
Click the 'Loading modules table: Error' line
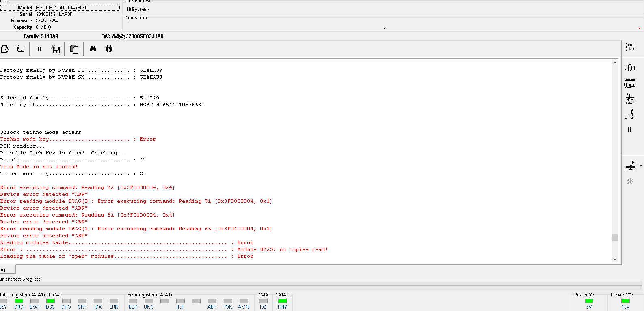127,242
